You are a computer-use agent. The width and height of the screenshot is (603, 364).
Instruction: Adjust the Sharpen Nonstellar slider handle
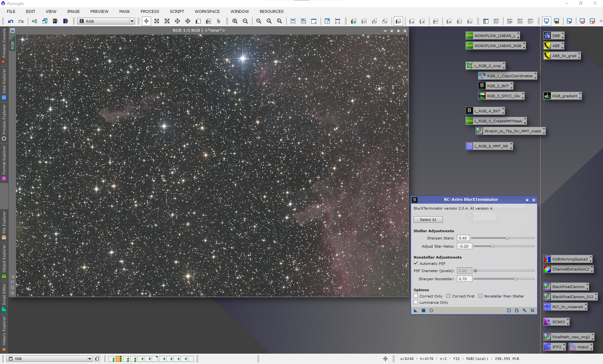(515, 279)
